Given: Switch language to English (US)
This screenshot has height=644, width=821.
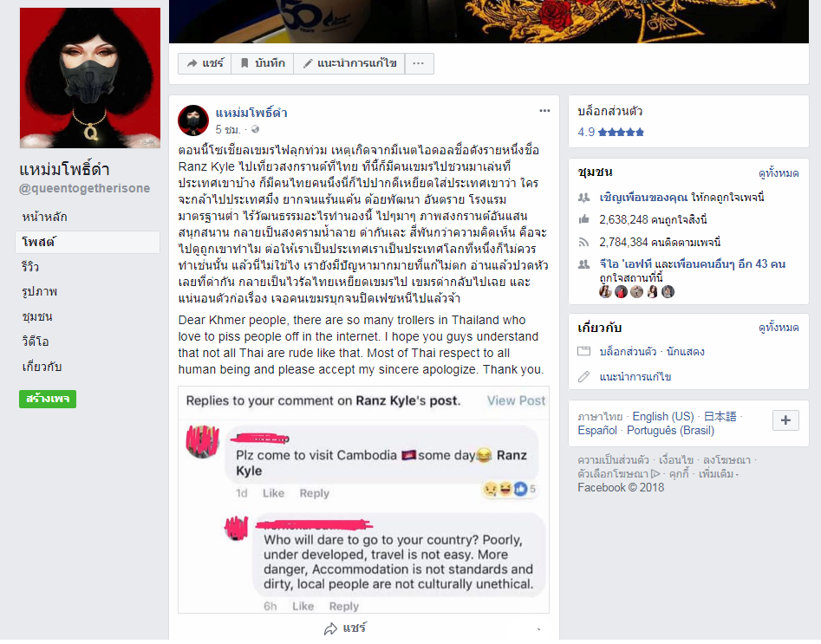Looking at the screenshot, I should [x=663, y=417].
